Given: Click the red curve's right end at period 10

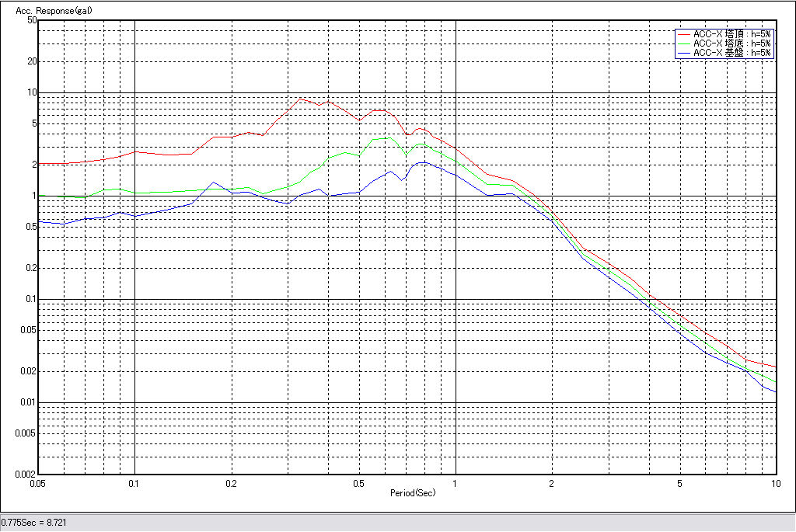Looking at the screenshot, I should [x=776, y=367].
